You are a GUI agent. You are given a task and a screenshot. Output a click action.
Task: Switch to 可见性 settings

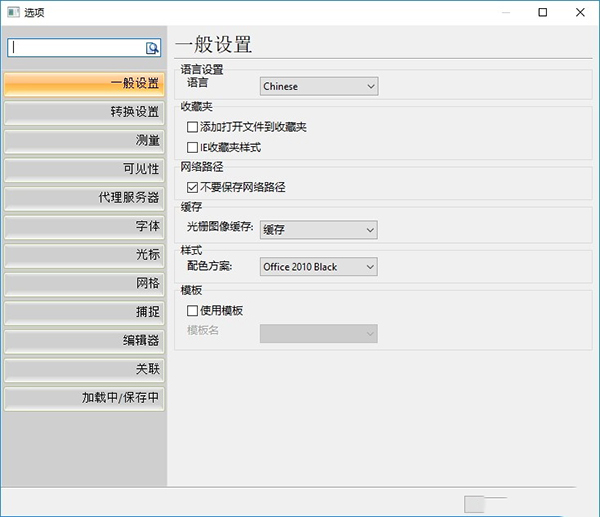[x=84, y=169]
